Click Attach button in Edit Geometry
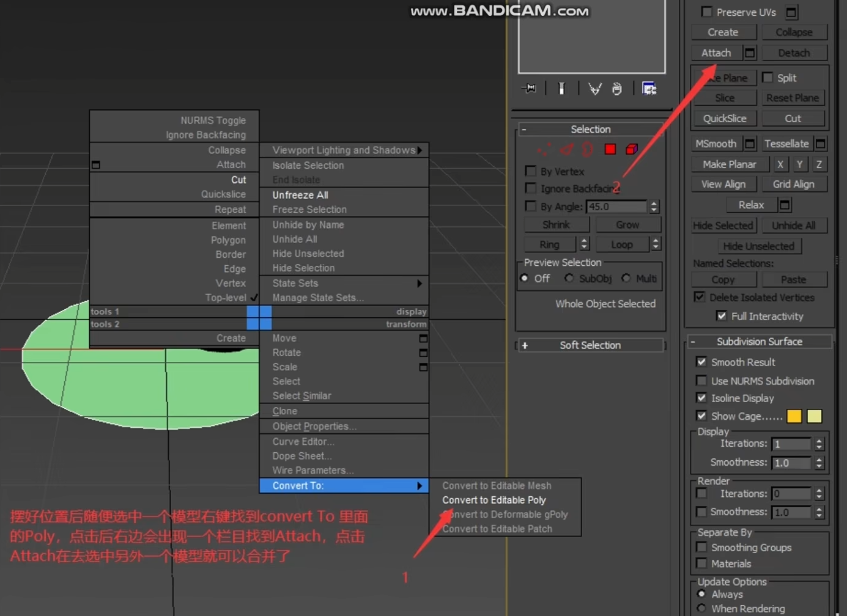The image size is (847, 616). (x=717, y=53)
